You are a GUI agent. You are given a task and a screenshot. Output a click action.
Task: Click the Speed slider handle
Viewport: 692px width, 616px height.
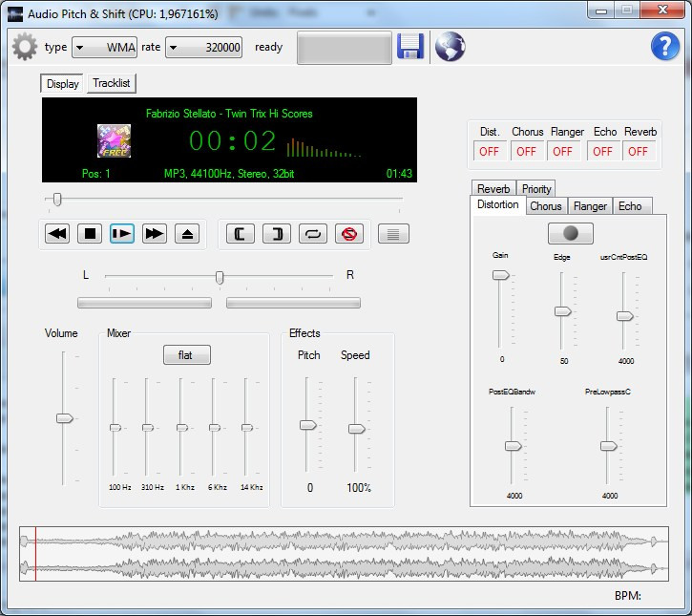pyautogui.click(x=357, y=429)
